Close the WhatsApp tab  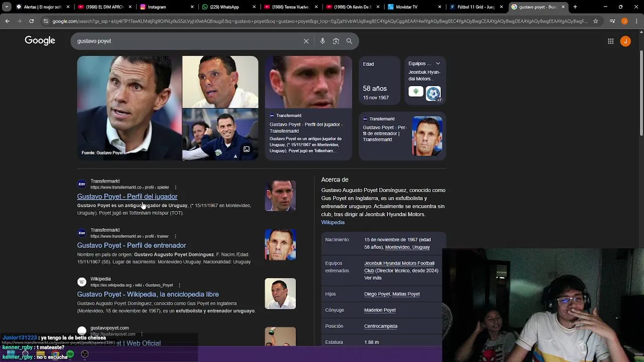tap(254, 7)
